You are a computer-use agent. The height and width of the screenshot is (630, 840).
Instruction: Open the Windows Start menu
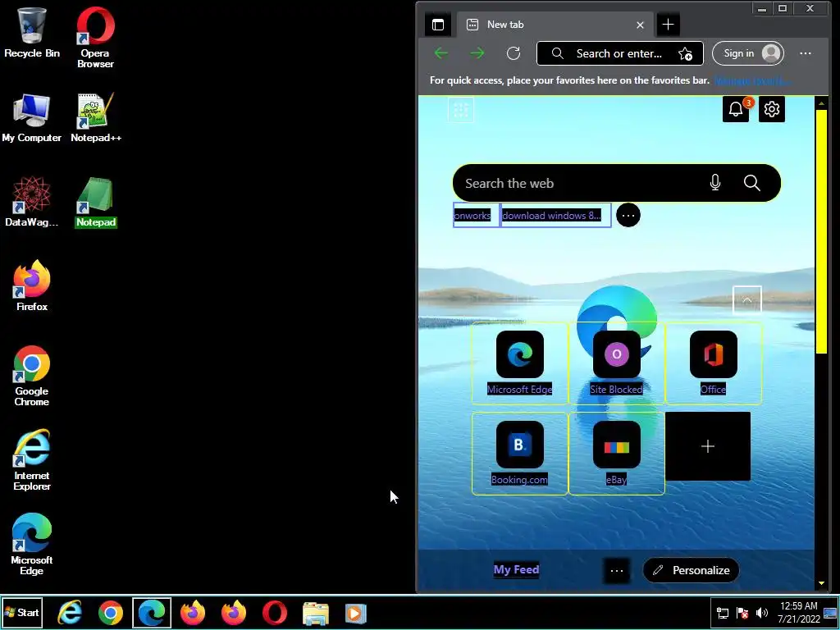click(x=22, y=612)
